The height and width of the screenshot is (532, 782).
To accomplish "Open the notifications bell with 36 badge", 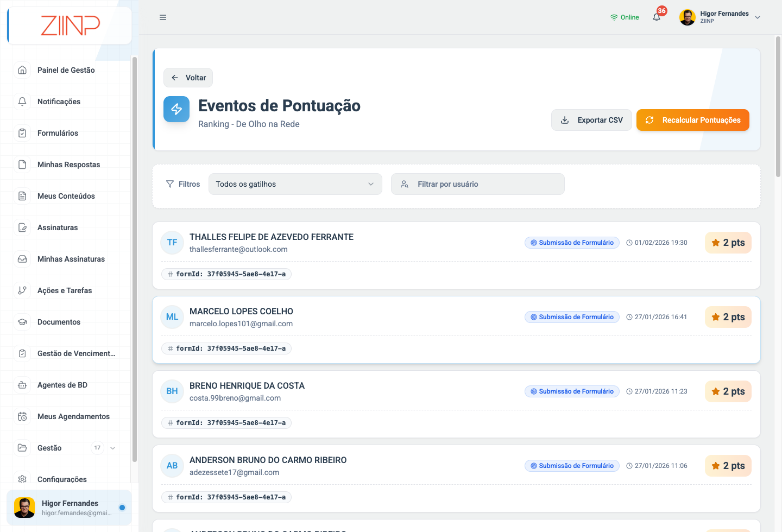I will [x=657, y=17].
